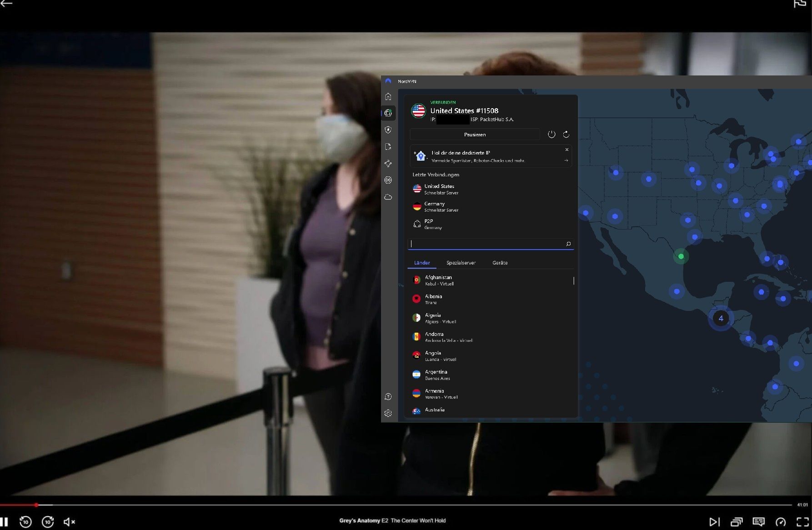Click the search magnifier icon
The image size is (812, 530).
568,244
